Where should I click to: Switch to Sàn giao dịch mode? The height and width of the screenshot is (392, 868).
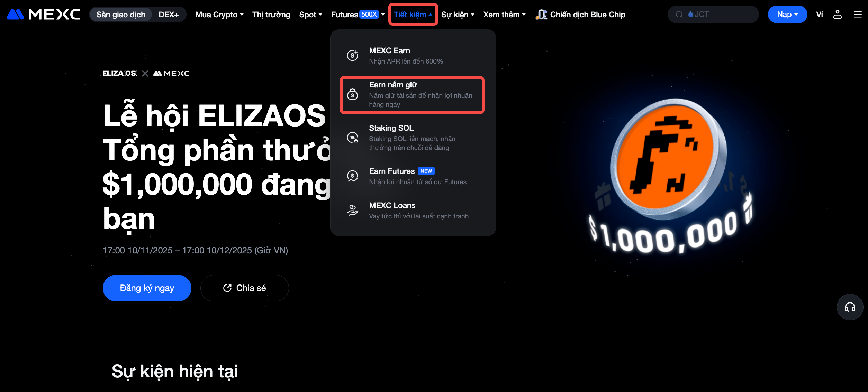pyautogui.click(x=120, y=15)
